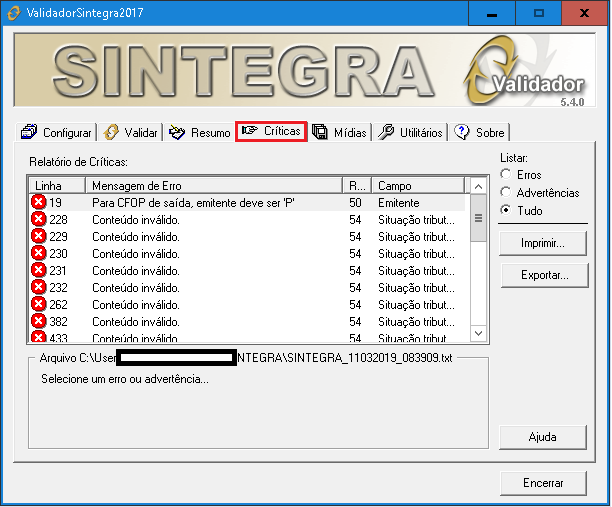Click the Encerrar button

tap(543, 483)
